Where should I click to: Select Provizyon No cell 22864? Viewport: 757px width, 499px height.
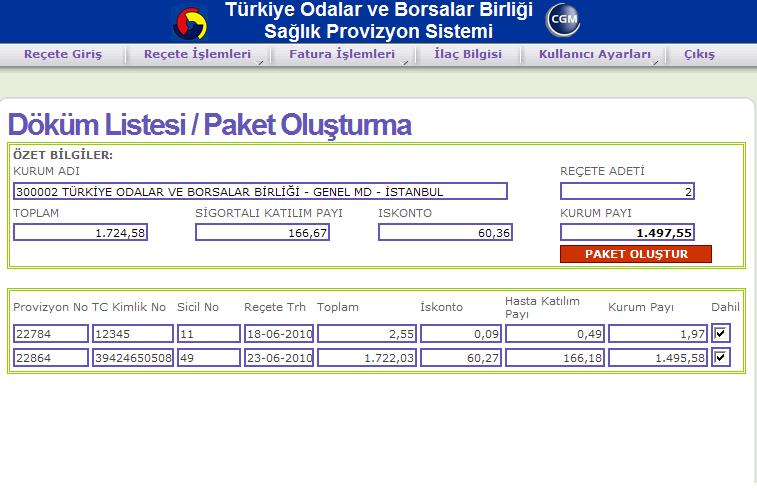51,358
